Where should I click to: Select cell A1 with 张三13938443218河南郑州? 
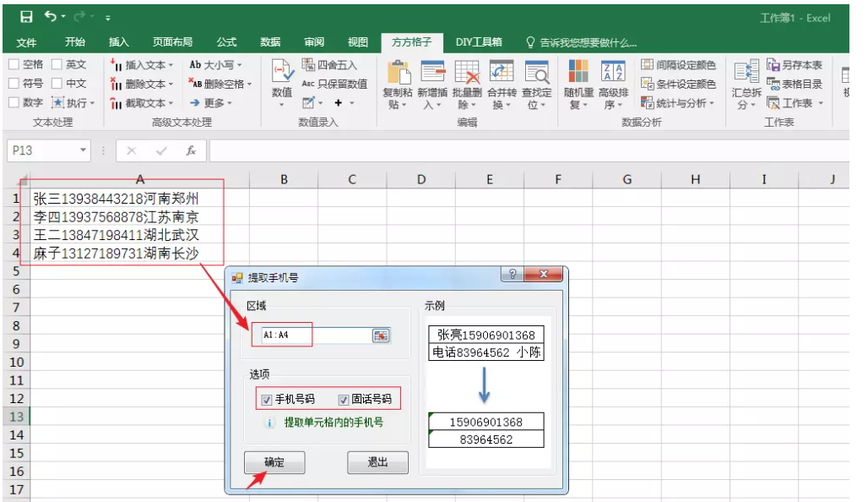pyautogui.click(x=139, y=199)
